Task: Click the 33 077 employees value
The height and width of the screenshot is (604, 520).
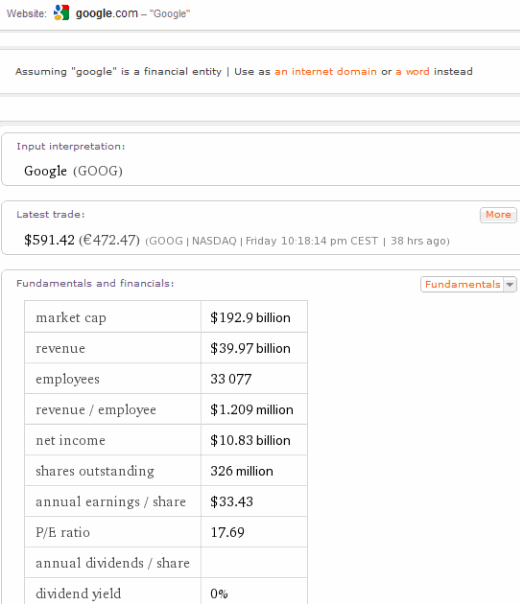Action: click(231, 379)
